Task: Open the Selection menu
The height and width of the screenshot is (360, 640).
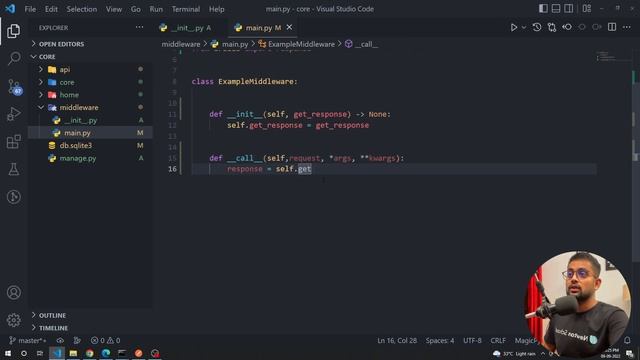Action: pyautogui.click(x=82, y=9)
